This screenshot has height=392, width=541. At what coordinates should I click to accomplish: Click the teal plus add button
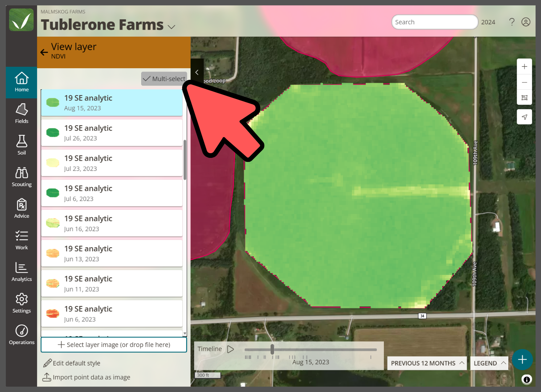click(x=522, y=360)
